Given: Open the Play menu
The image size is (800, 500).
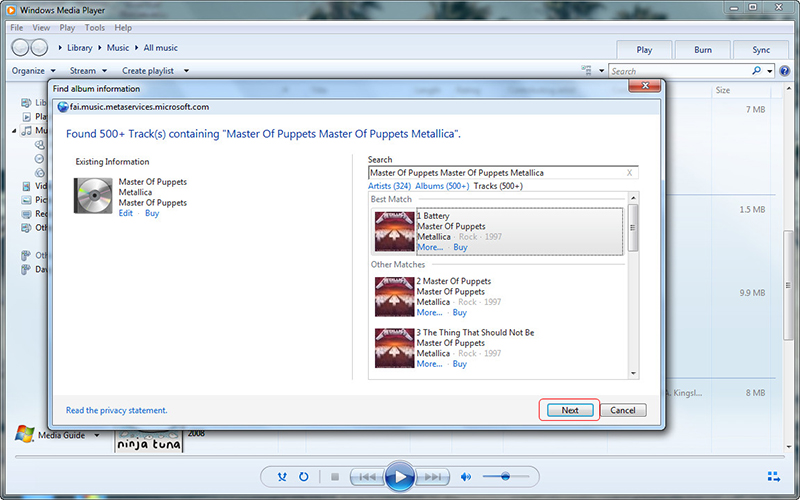Looking at the screenshot, I should tap(67, 28).
